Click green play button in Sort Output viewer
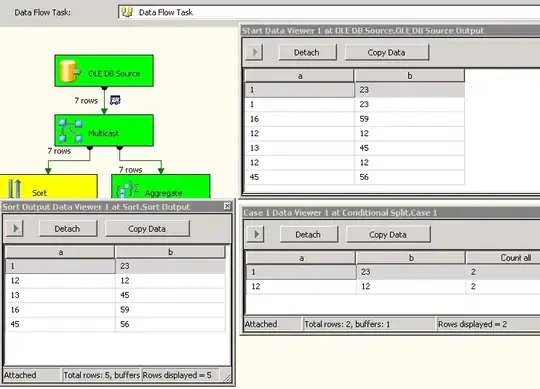This screenshot has height=389, width=540. pyautogui.click(x=15, y=228)
